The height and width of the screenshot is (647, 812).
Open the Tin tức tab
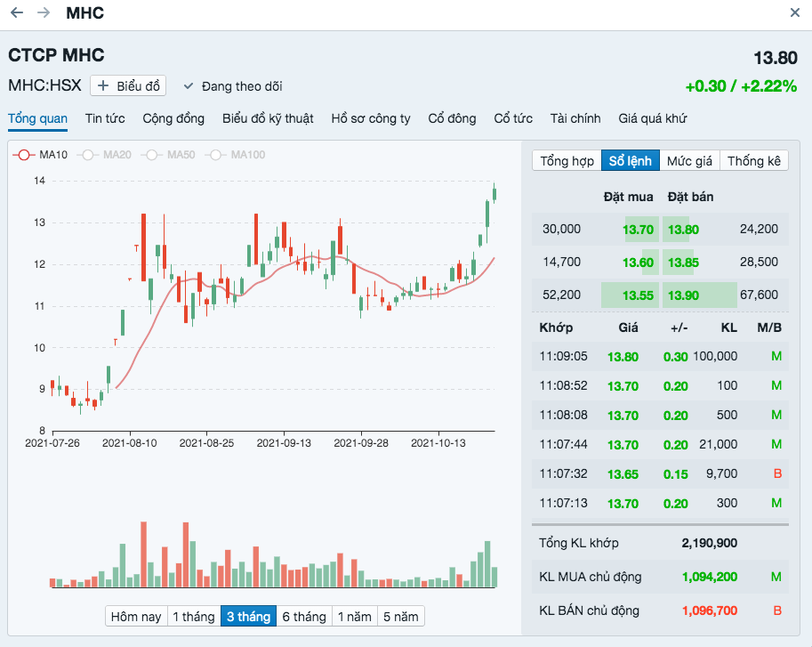pyautogui.click(x=105, y=118)
